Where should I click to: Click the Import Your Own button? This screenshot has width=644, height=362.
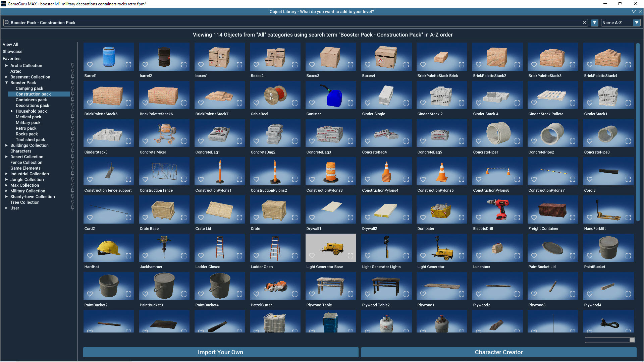click(x=220, y=352)
